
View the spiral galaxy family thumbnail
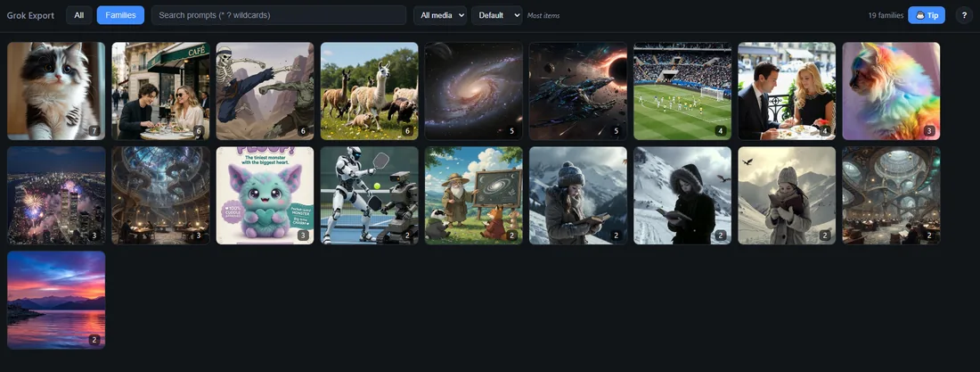[x=474, y=91]
